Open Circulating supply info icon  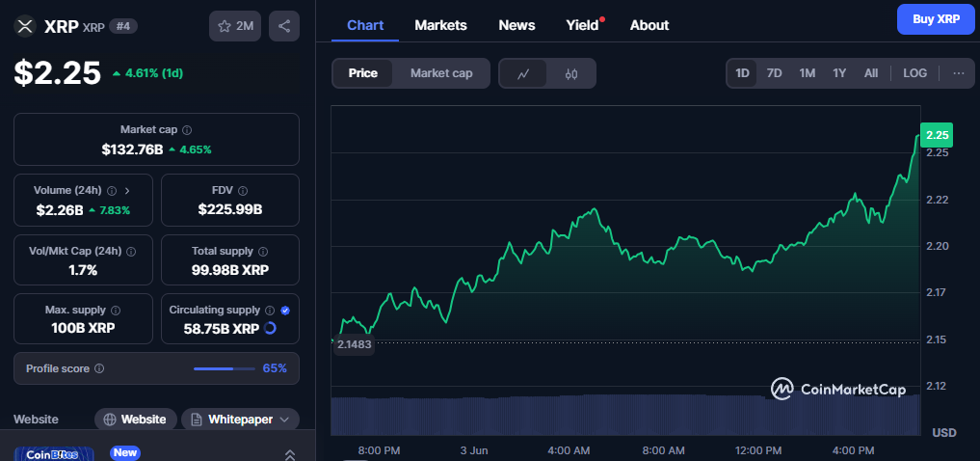(270, 311)
